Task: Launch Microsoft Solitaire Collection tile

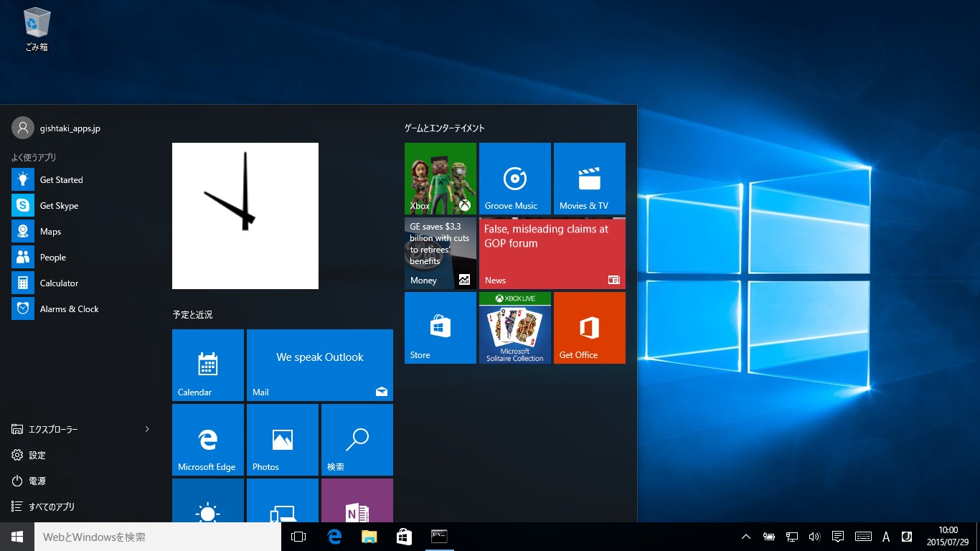Action: point(515,328)
